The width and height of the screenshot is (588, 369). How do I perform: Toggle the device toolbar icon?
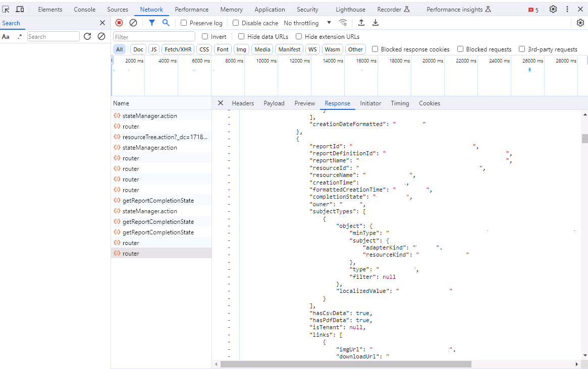pyautogui.click(x=20, y=10)
